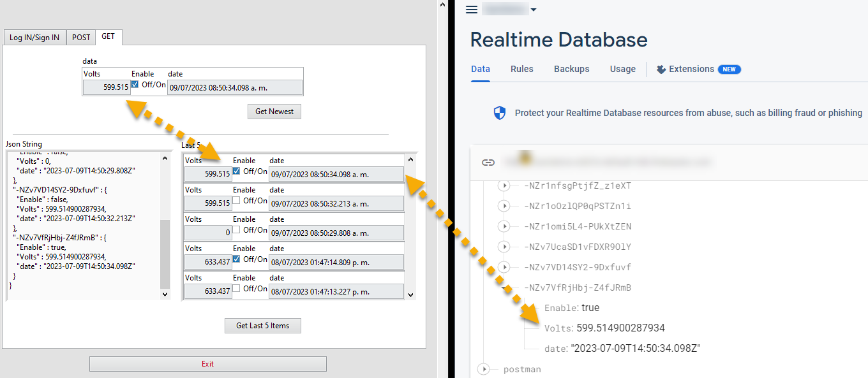Open the Firebase navigation hamburger menu

471,10
